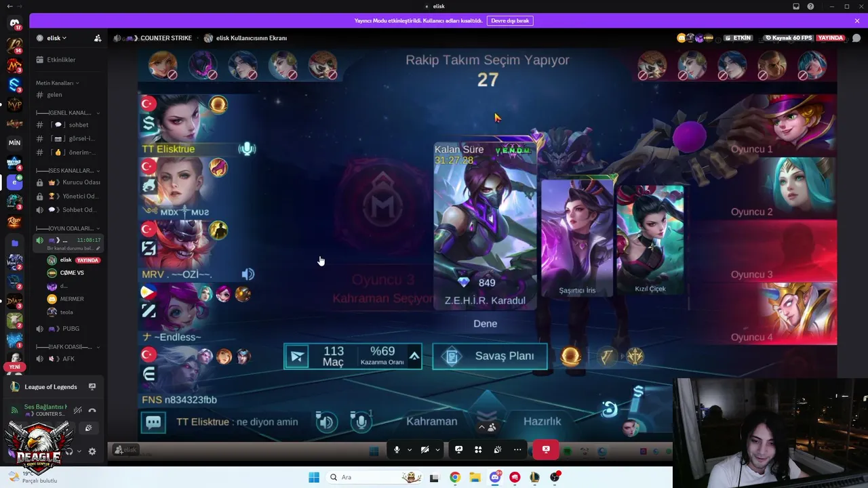Select the Z.E.H.İ.R. Karadul skin card

tap(485, 226)
